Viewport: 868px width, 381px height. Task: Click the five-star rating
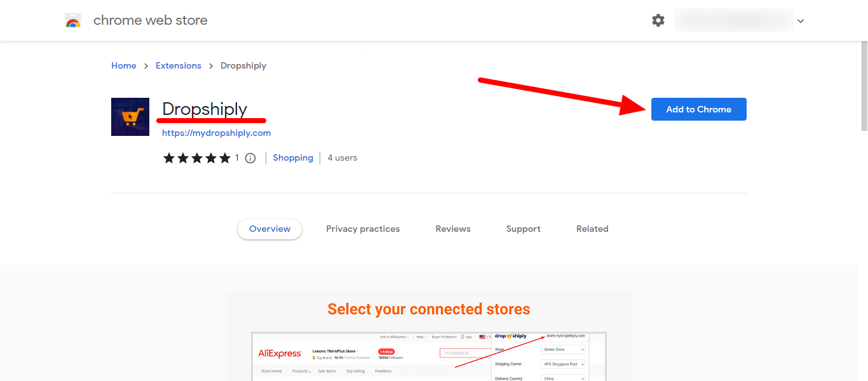[197, 158]
